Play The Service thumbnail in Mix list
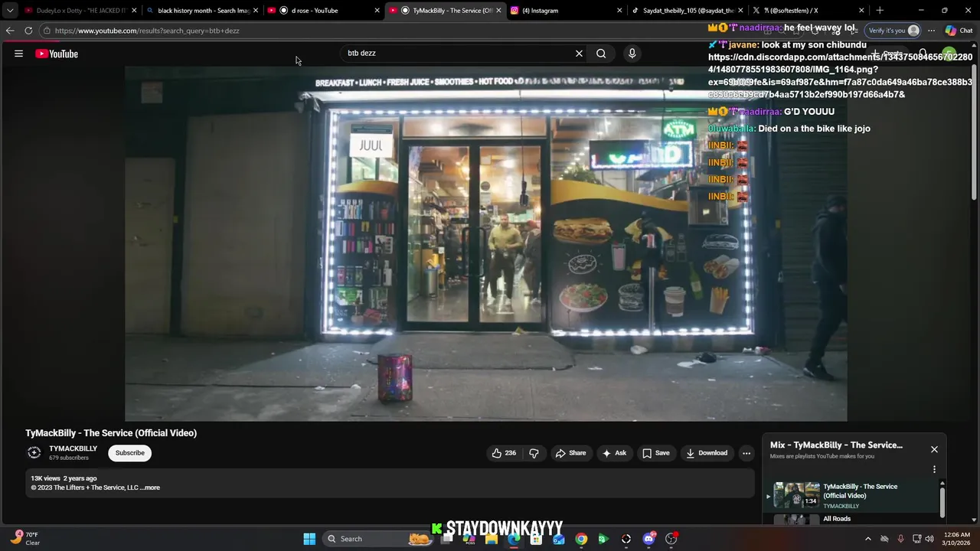 796,495
